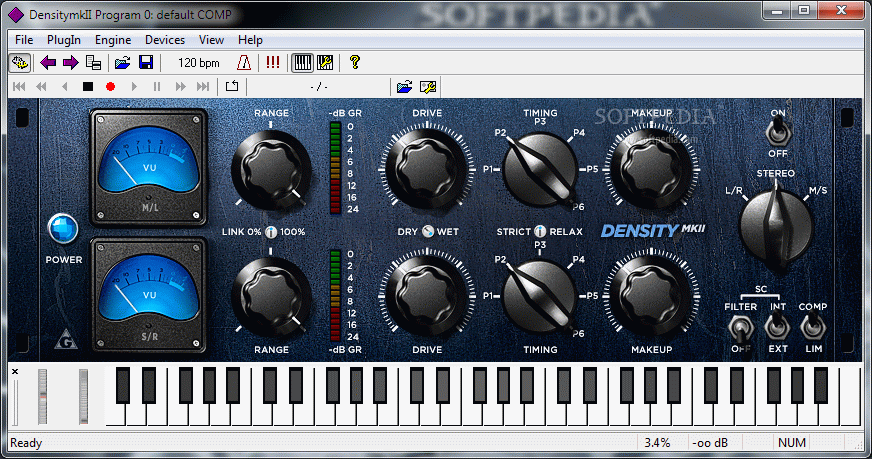This screenshot has width=872, height=459.
Task: Open the Engine menu
Action: coord(113,40)
